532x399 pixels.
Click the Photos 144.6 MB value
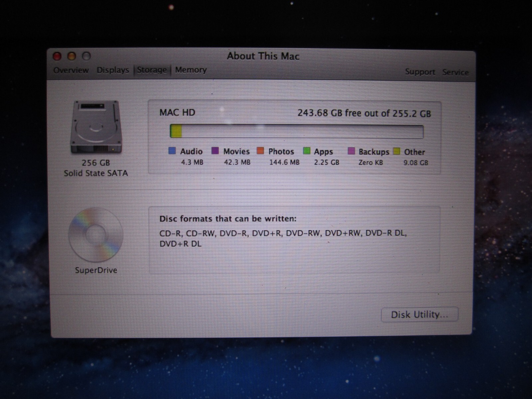pyautogui.click(x=284, y=162)
